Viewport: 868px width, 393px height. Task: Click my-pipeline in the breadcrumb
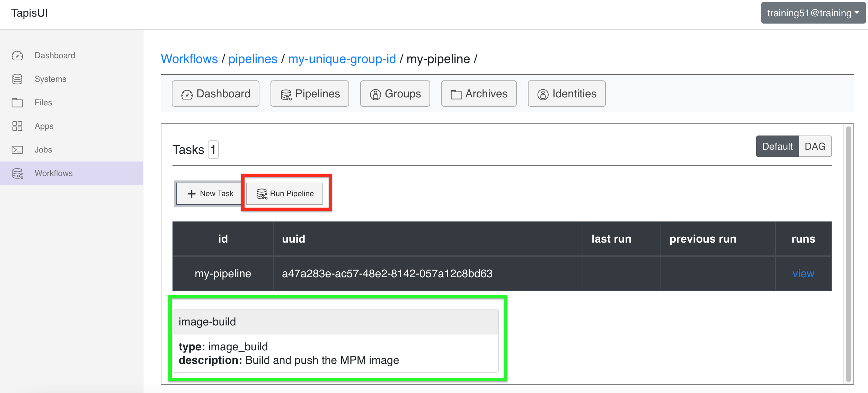pos(438,59)
